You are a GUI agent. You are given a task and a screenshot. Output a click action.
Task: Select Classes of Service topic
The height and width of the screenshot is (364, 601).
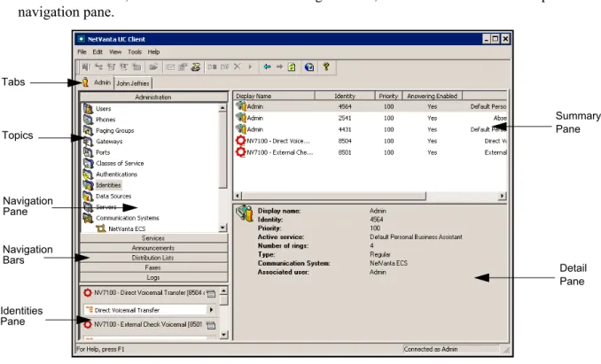[120, 163]
